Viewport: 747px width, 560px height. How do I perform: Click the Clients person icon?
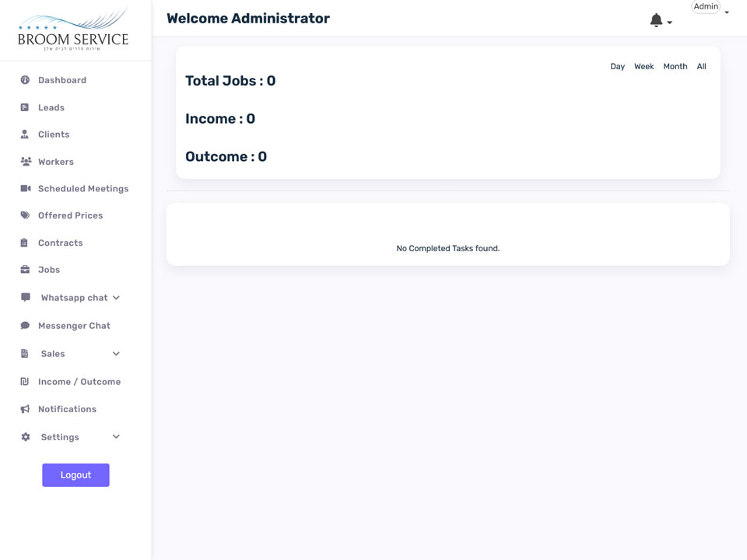click(x=25, y=135)
